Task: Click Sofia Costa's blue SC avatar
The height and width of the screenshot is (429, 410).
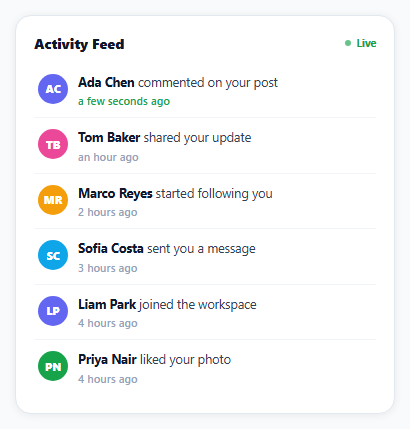Action: pyautogui.click(x=53, y=255)
